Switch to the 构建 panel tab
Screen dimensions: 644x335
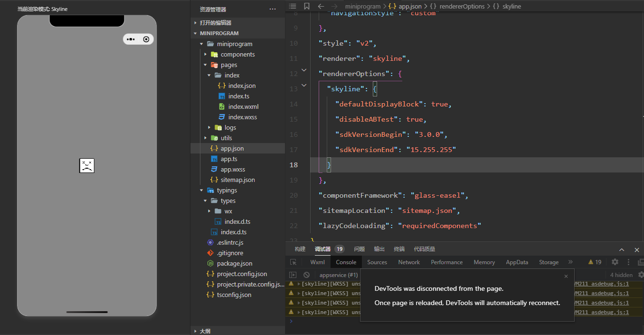click(x=300, y=249)
